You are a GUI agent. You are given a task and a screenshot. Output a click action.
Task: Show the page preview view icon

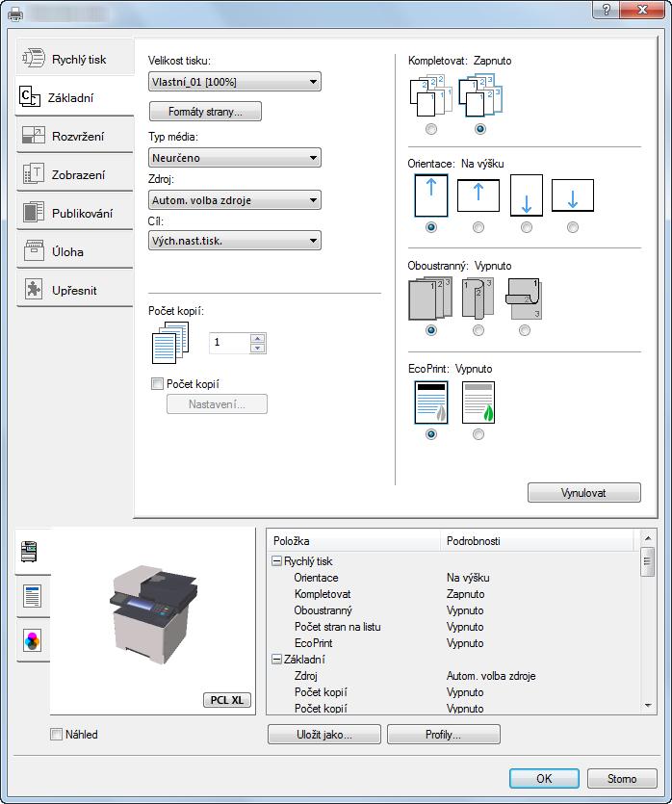tap(33, 596)
